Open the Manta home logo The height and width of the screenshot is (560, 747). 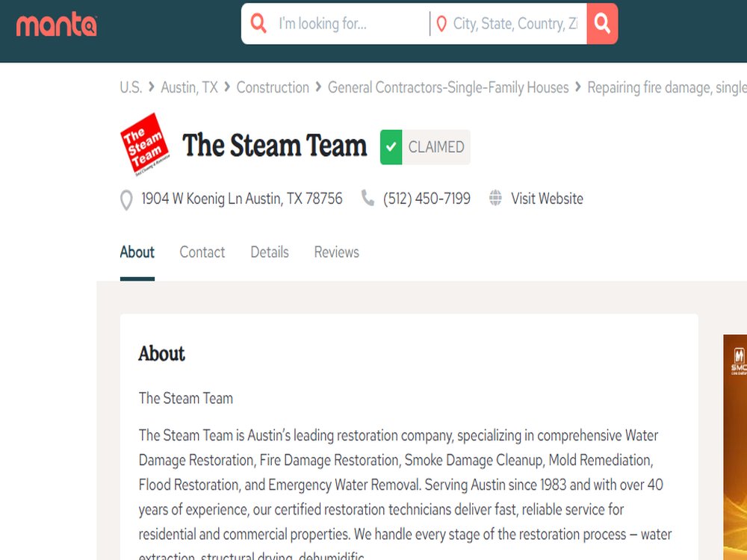[56, 25]
